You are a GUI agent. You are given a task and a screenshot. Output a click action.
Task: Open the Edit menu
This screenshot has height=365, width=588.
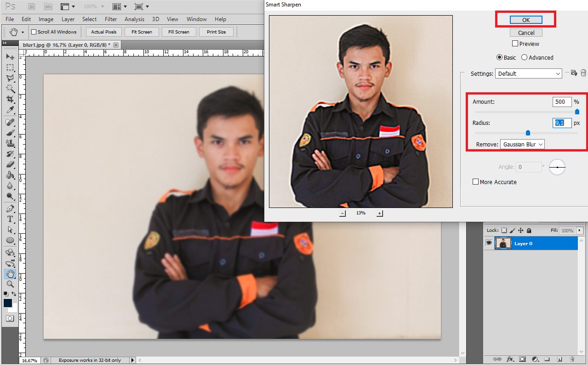click(26, 19)
